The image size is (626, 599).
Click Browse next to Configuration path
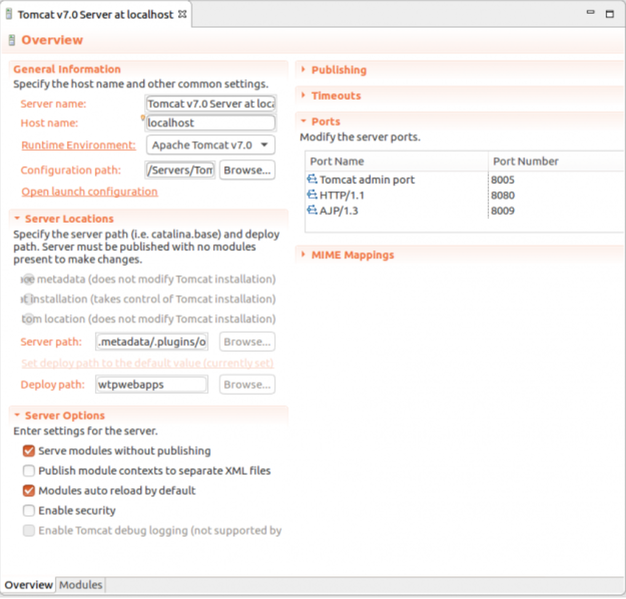[x=247, y=171]
